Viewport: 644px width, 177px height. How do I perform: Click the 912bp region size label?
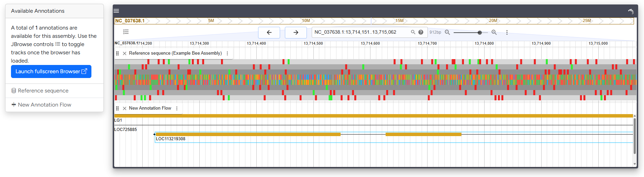tap(435, 32)
